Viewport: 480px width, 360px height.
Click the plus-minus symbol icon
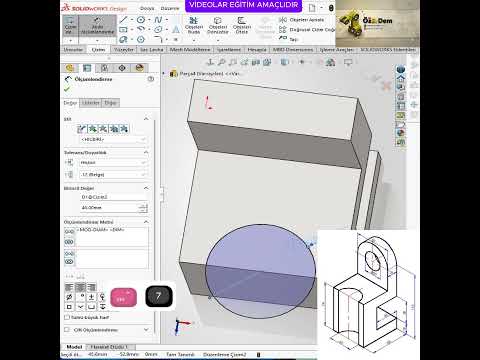[91, 297]
